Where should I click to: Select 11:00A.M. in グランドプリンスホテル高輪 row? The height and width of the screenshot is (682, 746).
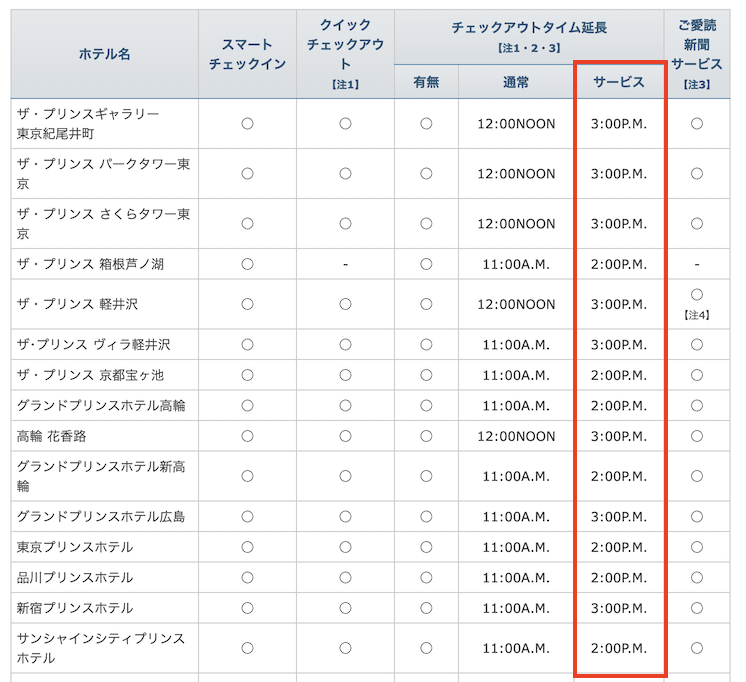[516, 406]
